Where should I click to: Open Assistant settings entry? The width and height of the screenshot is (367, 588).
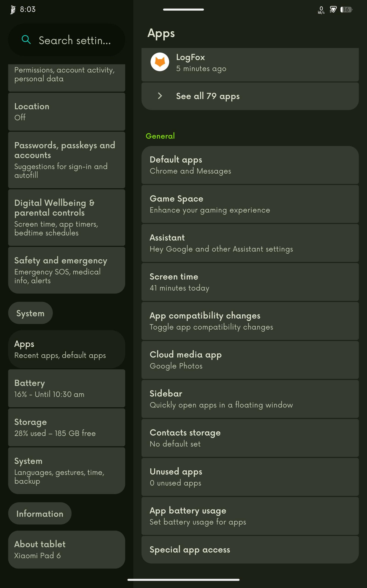coord(250,243)
